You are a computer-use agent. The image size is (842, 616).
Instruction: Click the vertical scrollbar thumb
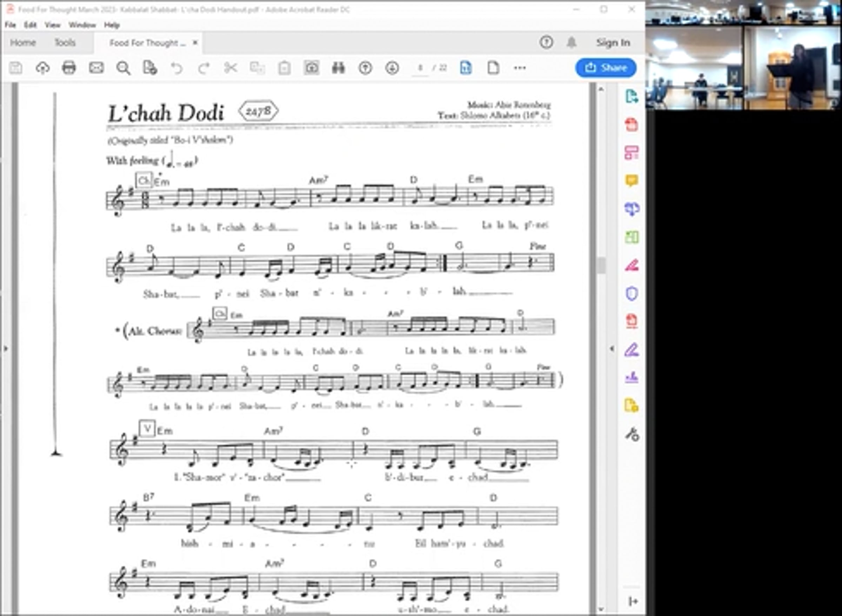601,266
